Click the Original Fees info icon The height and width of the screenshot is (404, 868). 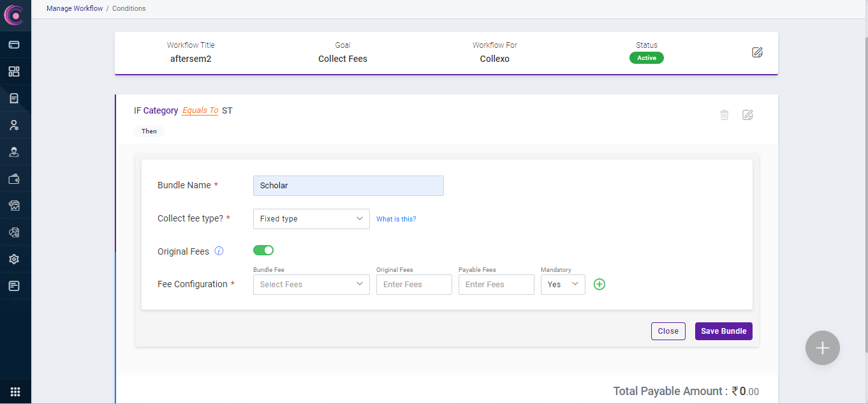coord(219,251)
